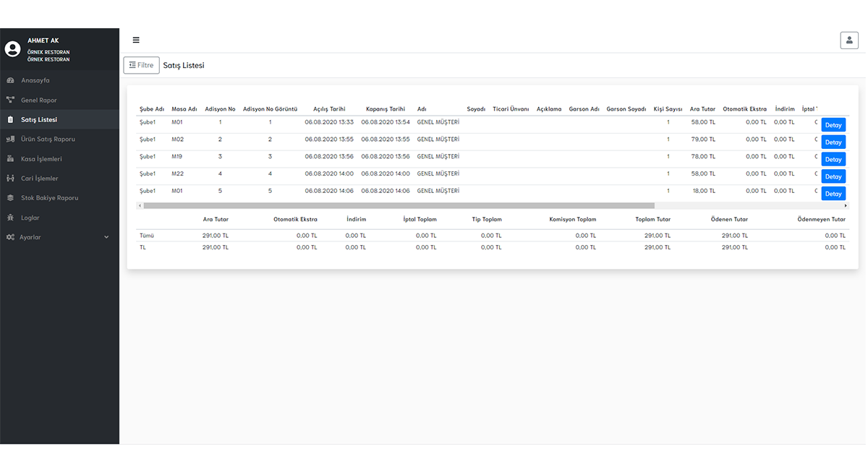
Task: Click the Ara Tutar column header
Action: coord(702,109)
